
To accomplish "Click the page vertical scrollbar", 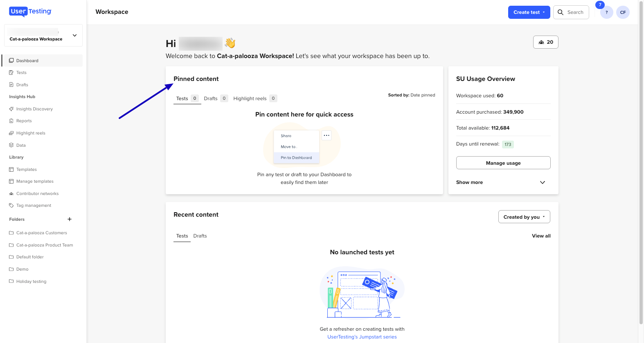I will point(641,164).
